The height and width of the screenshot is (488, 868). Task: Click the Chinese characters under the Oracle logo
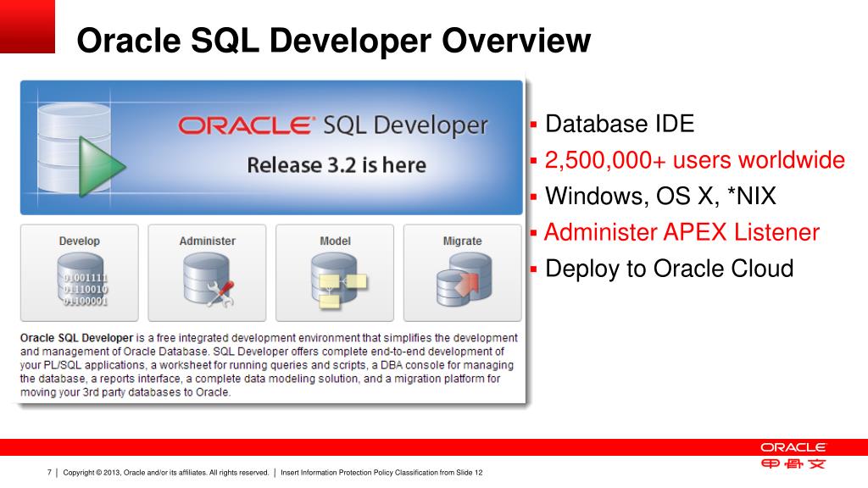point(793,463)
